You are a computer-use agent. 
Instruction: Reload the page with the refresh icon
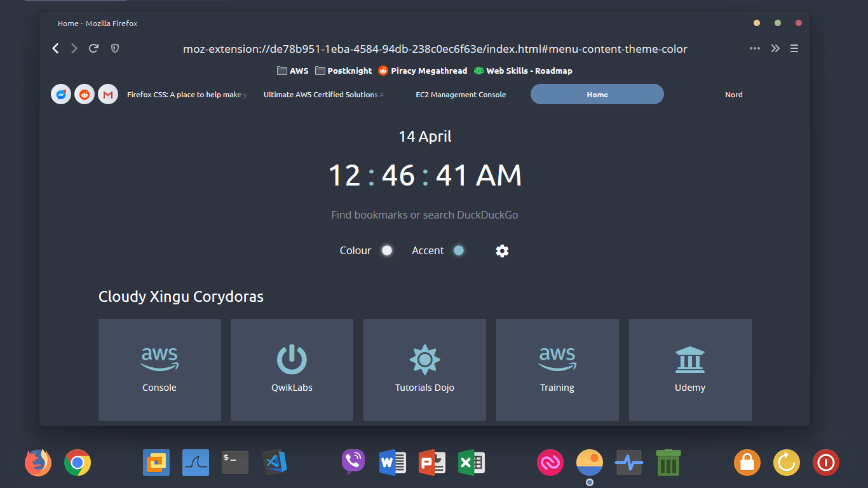click(93, 48)
